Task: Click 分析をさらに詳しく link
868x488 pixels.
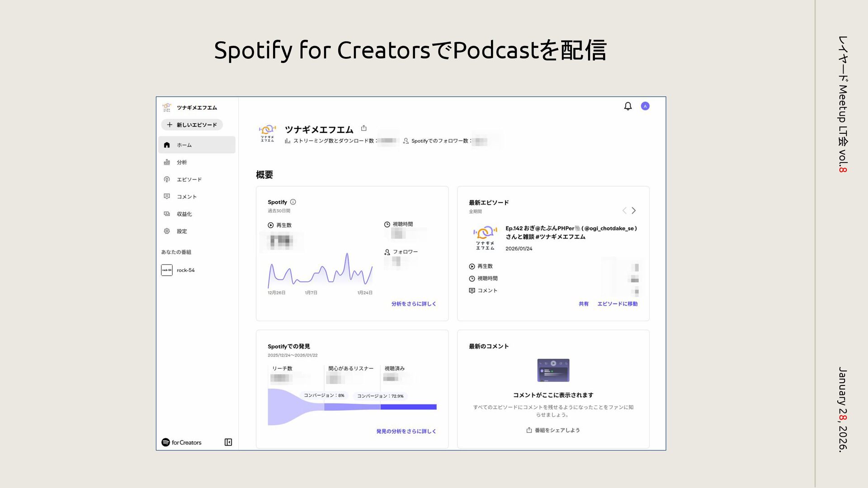Action: (x=413, y=304)
